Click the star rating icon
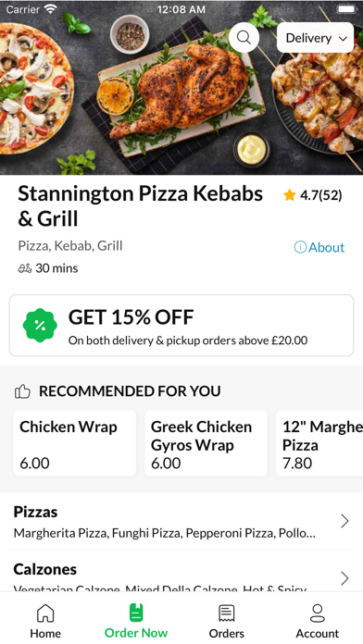363x644 pixels. click(x=290, y=195)
